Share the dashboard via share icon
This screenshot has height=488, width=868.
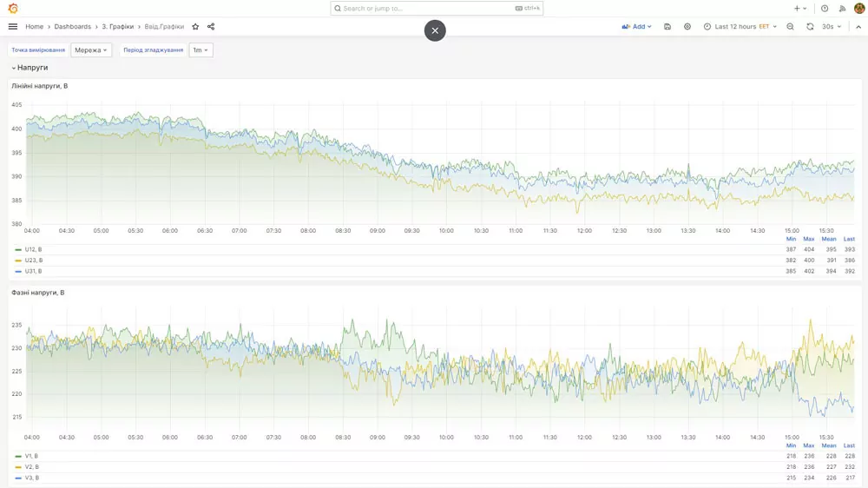coord(211,27)
